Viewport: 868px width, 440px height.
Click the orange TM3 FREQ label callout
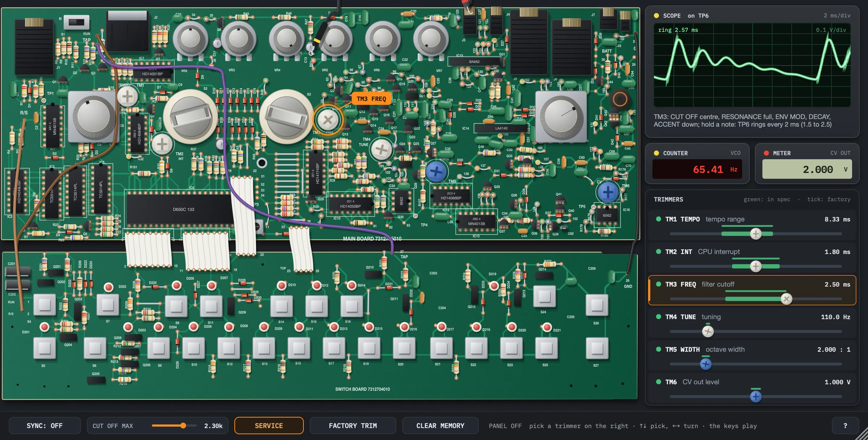click(371, 99)
